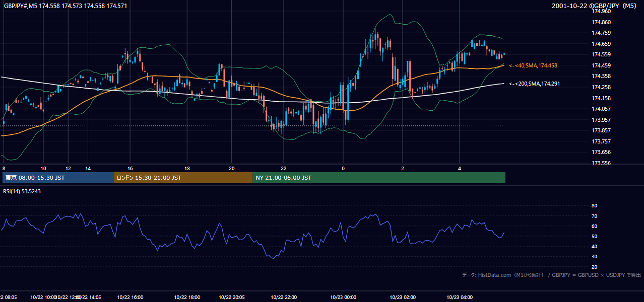The height and width of the screenshot is (302, 644).
Task: Click price axis value 174.358
Action: click(601, 76)
